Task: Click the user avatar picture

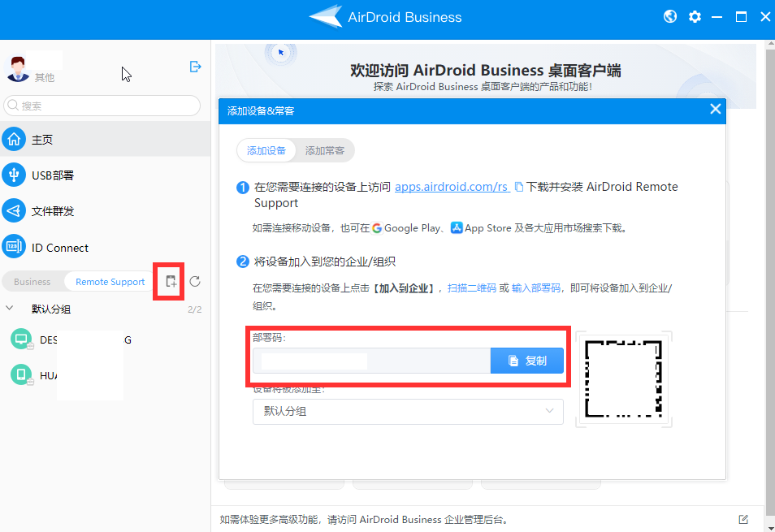Action: [x=18, y=68]
